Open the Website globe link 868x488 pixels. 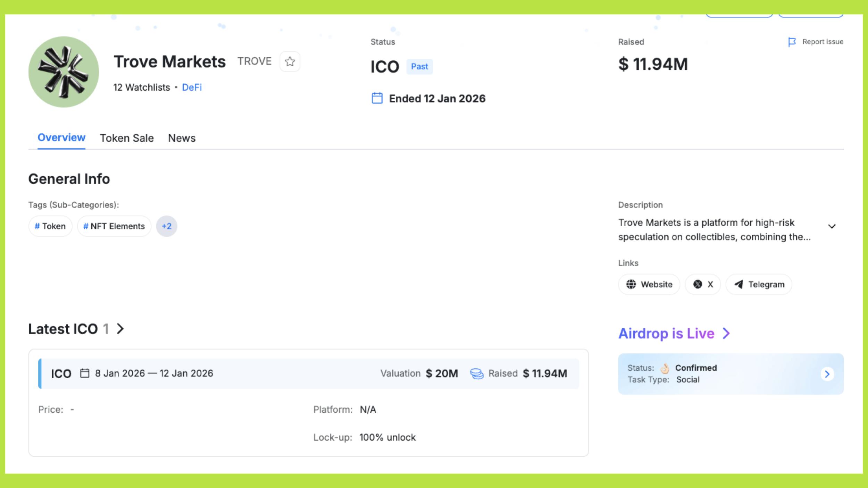[649, 284]
